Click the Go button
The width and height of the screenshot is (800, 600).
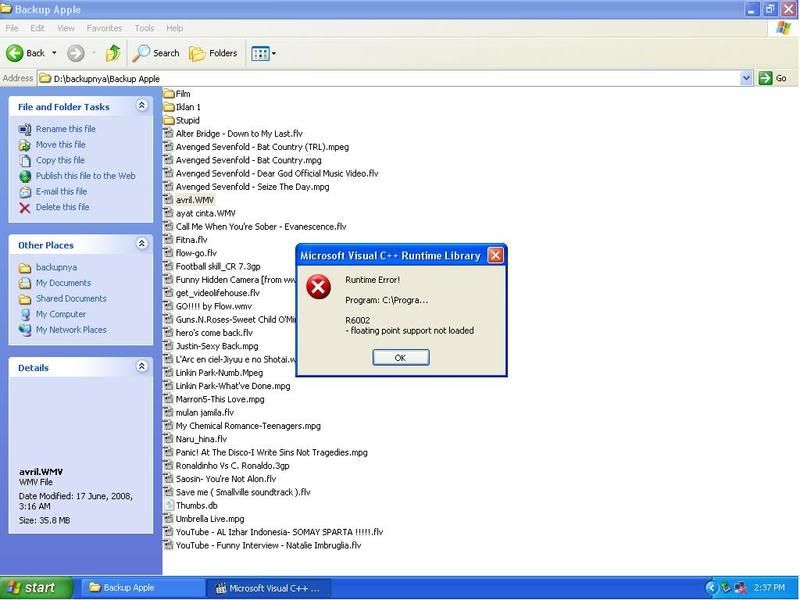(x=773, y=78)
